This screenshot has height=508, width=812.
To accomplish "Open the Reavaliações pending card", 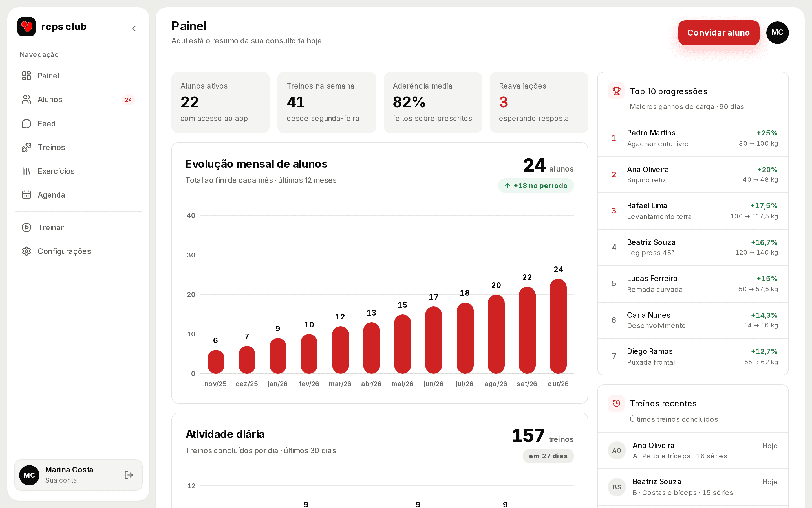I will pyautogui.click(x=539, y=102).
